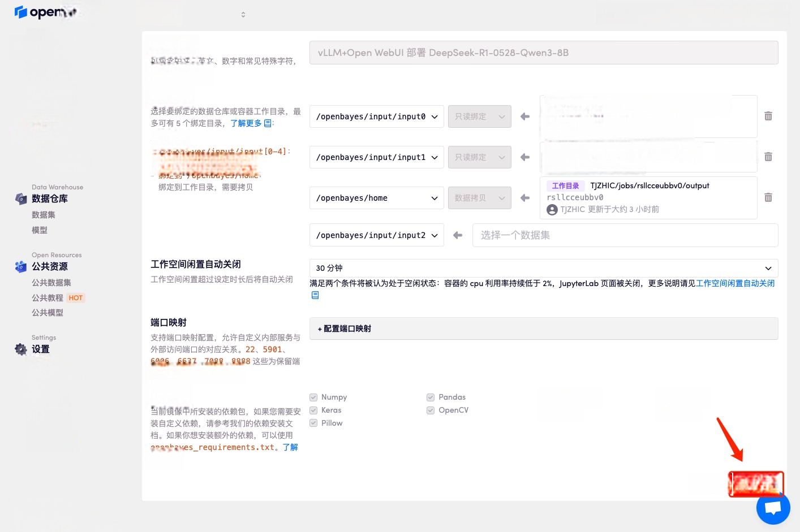The height and width of the screenshot is (532, 800).
Task: Open the 工作空间闲置自动关闭 help link
Action: pyautogui.click(x=735, y=283)
